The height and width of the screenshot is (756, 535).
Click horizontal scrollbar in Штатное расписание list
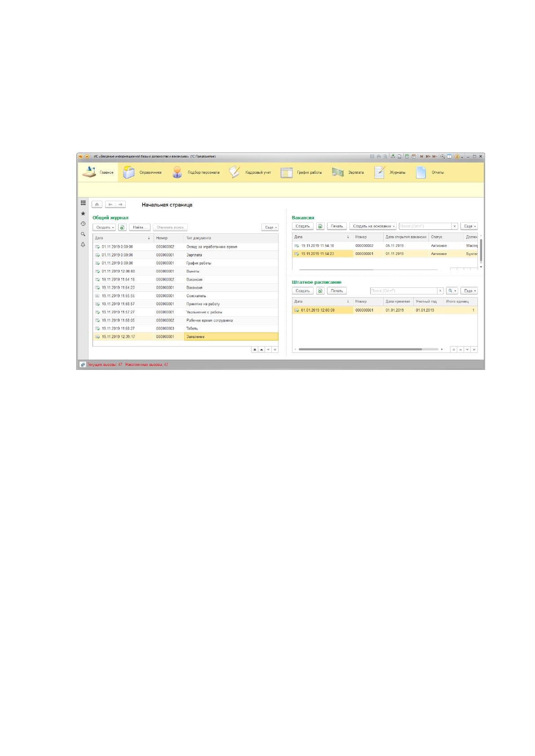(x=360, y=349)
